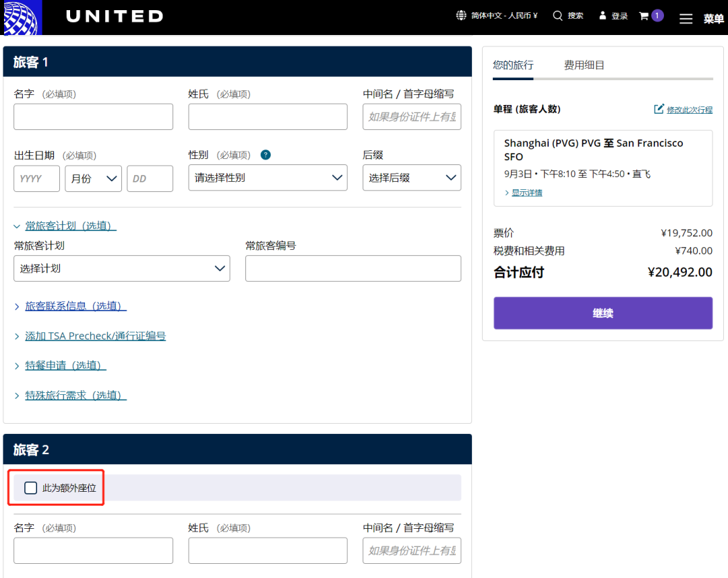Viewport: 728px width, 578px height.
Task: Click traveler 1 last name field
Action: click(268, 117)
